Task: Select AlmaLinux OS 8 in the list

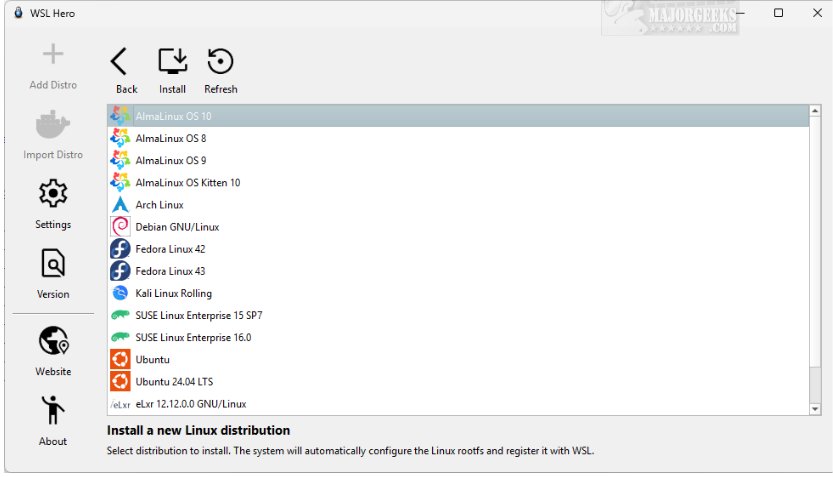Action: (458, 138)
